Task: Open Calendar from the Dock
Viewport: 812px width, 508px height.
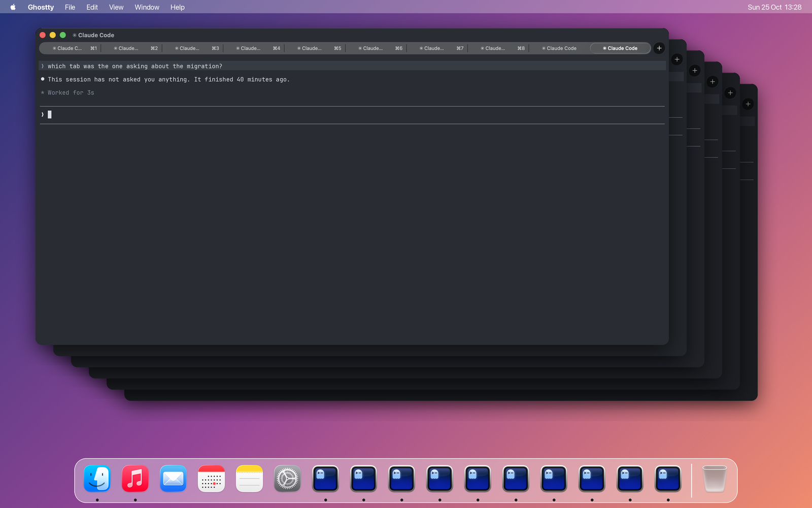Action: pyautogui.click(x=211, y=479)
